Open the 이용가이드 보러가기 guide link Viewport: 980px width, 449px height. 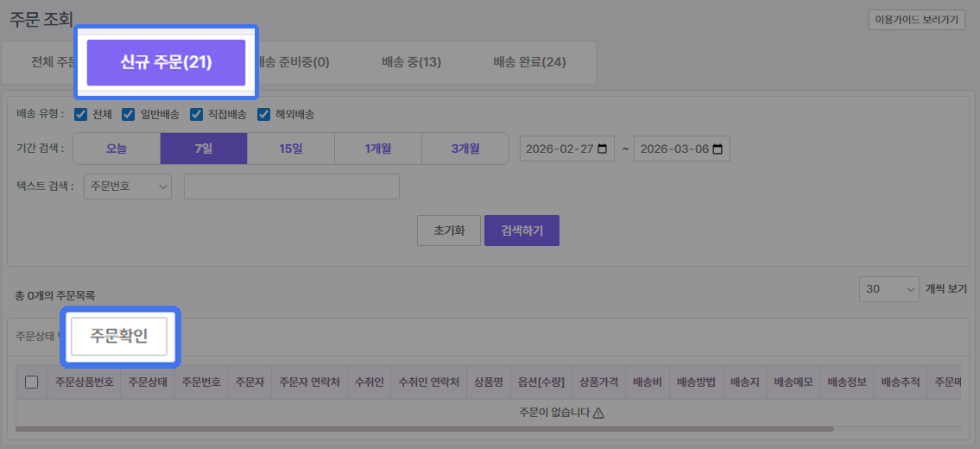pyautogui.click(x=916, y=20)
